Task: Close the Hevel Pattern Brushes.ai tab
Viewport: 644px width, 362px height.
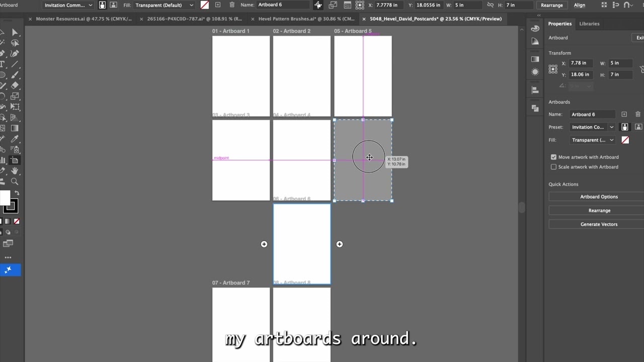Action: (253, 19)
